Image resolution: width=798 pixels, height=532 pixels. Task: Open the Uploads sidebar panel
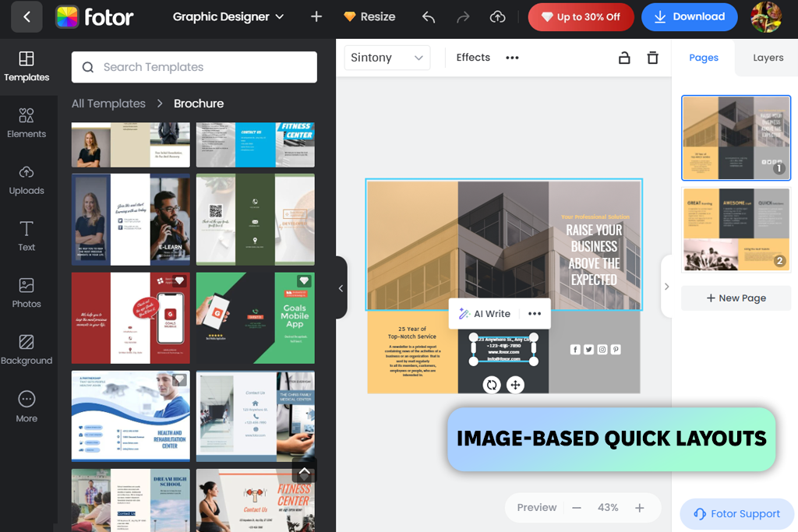26,180
